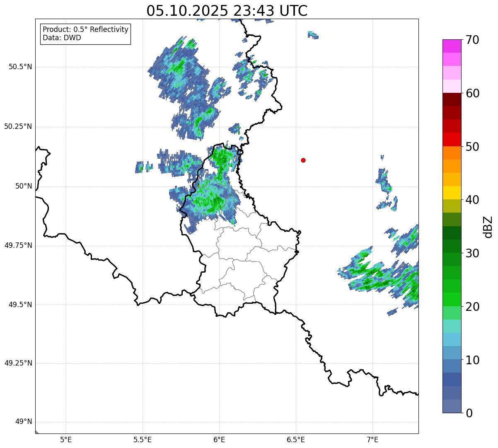Click the title "05.10.2025 23:43 UTC"
Viewport: 498px width, 448px height.
click(x=227, y=11)
